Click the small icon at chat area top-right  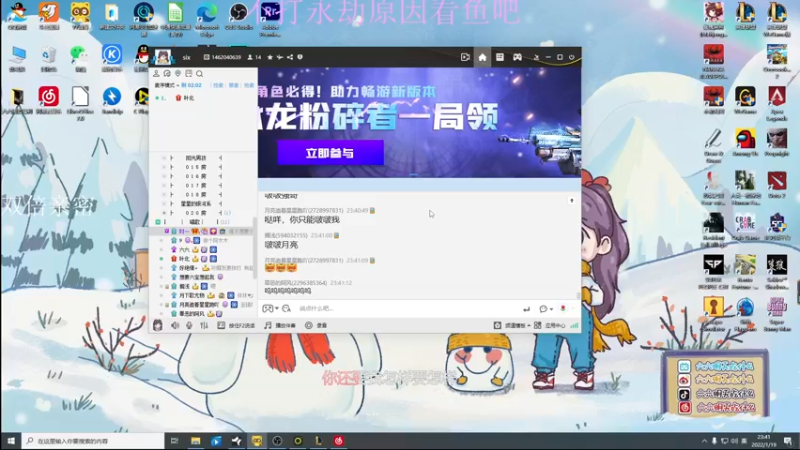(571, 201)
